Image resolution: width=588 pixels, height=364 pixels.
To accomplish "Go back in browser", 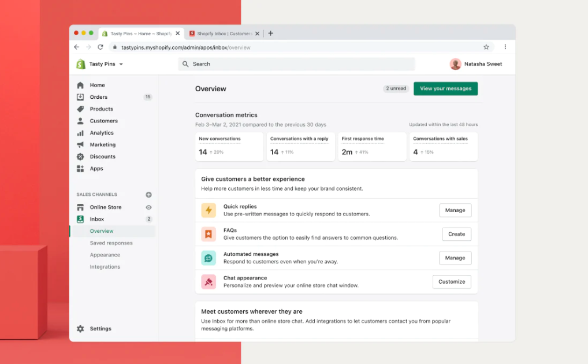I will pos(76,47).
